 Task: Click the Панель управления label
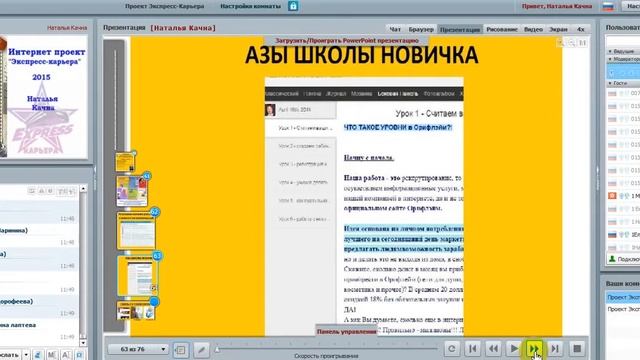(346, 331)
